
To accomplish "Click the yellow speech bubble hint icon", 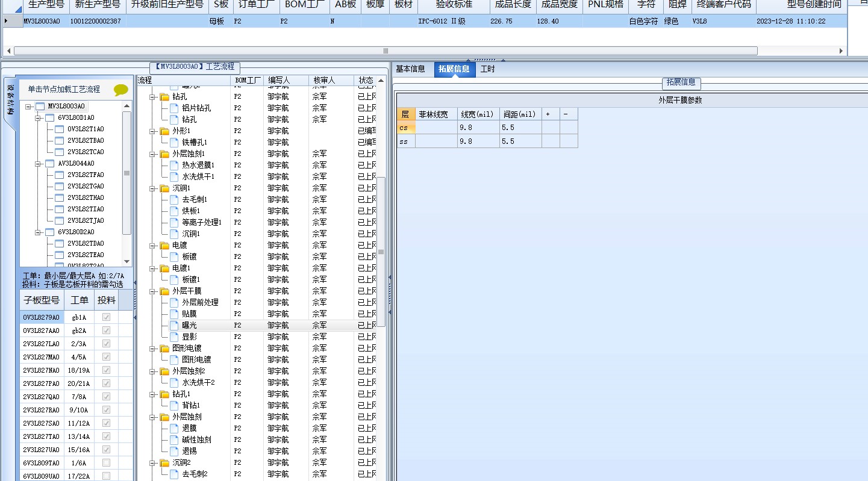I will (121, 90).
